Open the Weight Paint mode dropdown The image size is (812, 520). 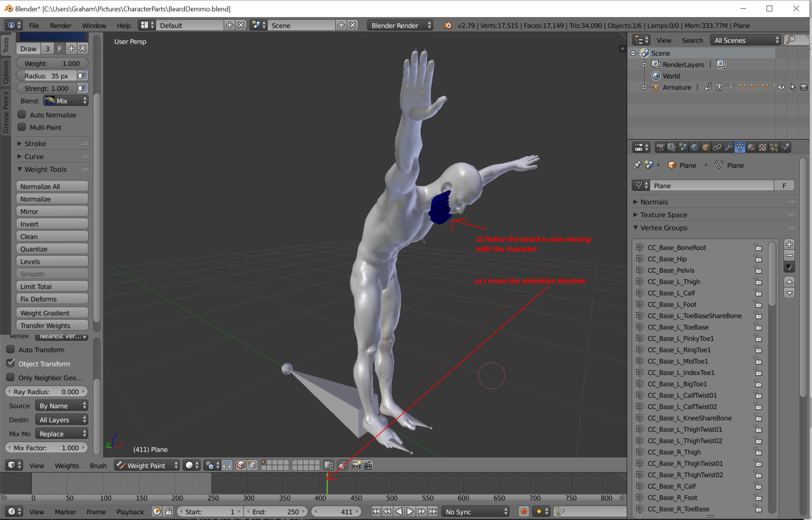[x=147, y=466]
